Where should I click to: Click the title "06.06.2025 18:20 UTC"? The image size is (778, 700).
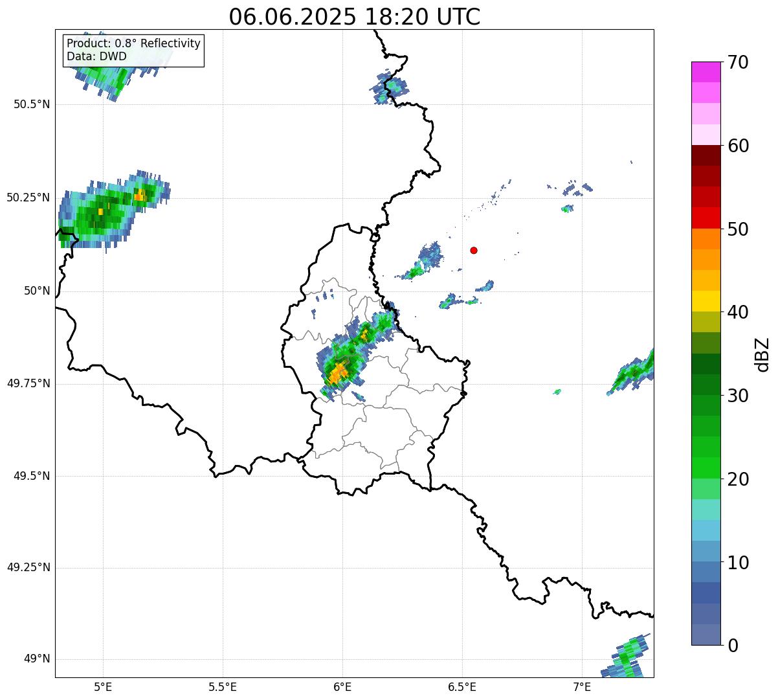355,17
